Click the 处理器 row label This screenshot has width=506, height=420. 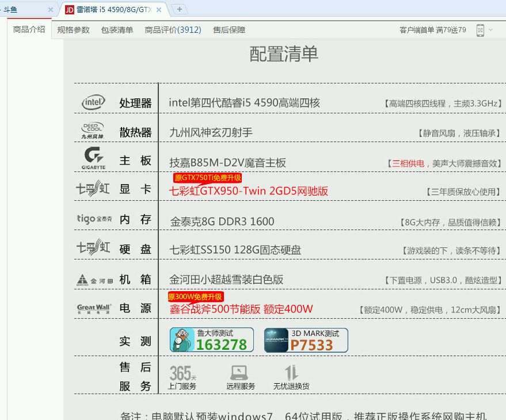coord(135,103)
